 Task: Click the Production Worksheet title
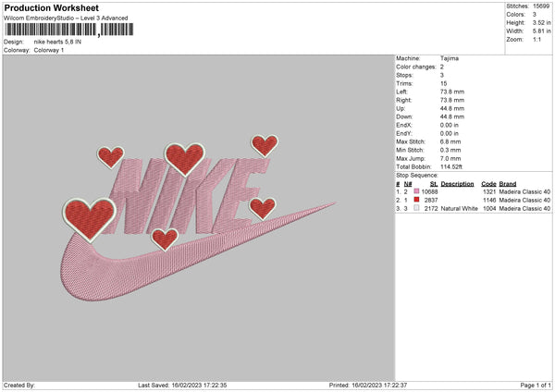[x=51, y=8]
